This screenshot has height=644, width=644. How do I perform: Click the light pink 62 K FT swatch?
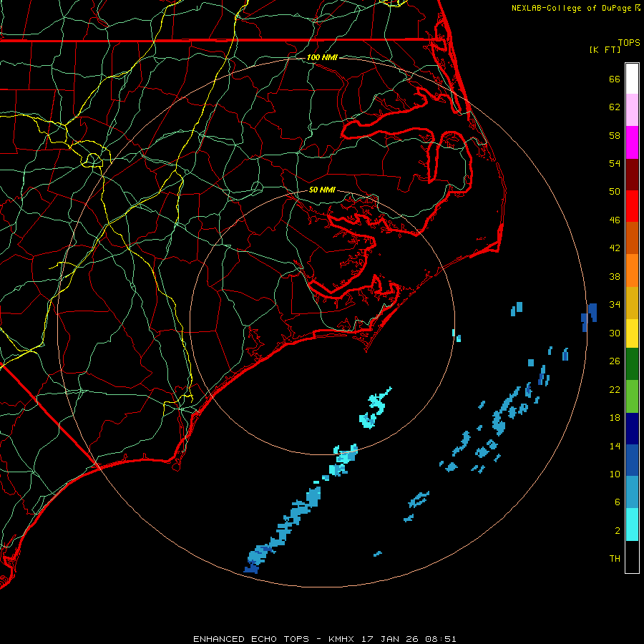(632, 110)
